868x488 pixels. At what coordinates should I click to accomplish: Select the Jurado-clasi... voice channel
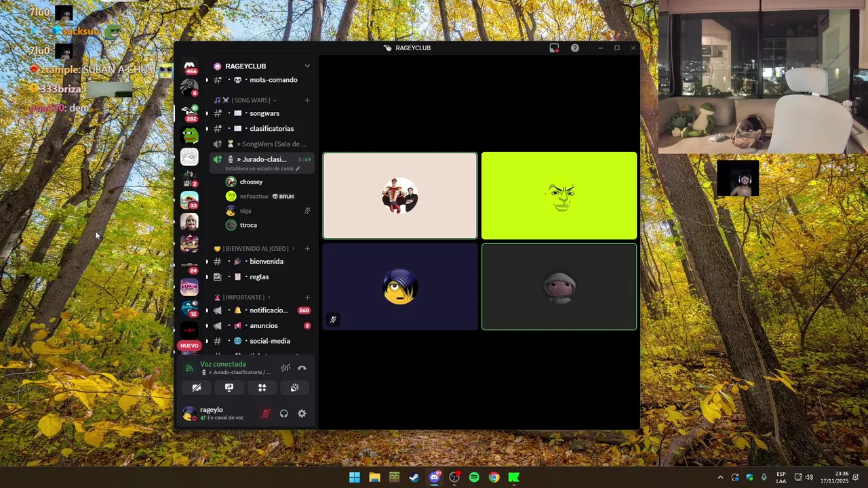click(262, 159)
